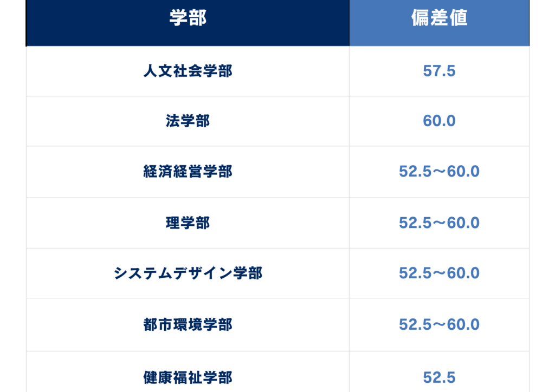Select the 健康福祉学部 cell

click(x=188, y=377)
